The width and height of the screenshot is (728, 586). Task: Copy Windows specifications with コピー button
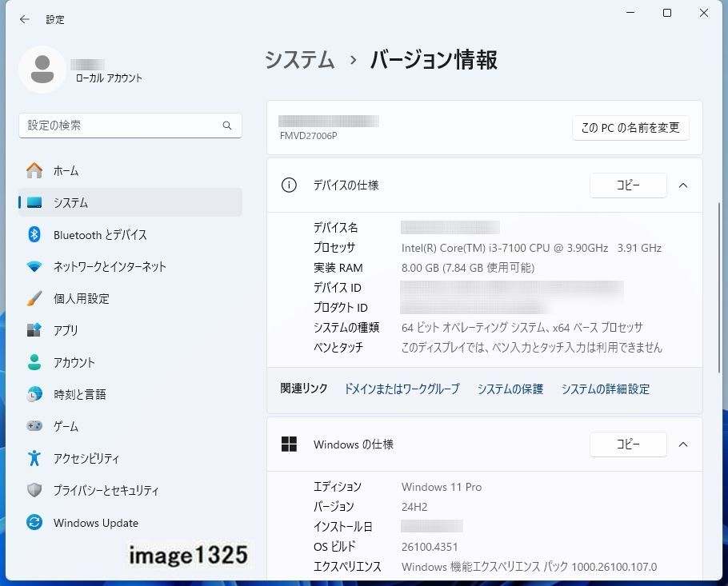click(628, 444)
